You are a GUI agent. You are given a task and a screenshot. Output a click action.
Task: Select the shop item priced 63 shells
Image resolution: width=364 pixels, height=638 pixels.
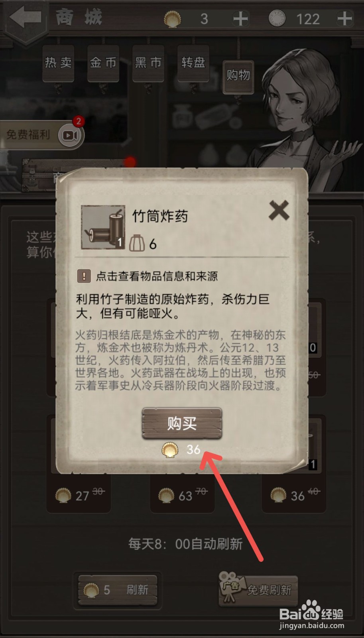[182, 495]
